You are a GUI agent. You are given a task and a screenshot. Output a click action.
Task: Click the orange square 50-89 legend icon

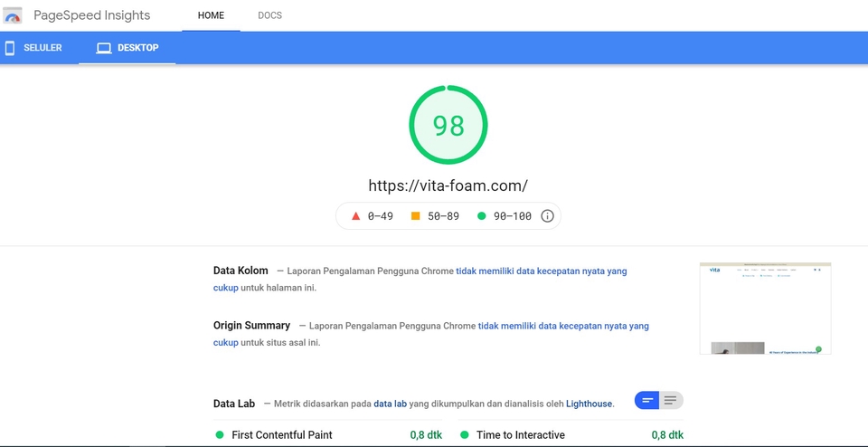pyautogui.click(x=416, y=216)
